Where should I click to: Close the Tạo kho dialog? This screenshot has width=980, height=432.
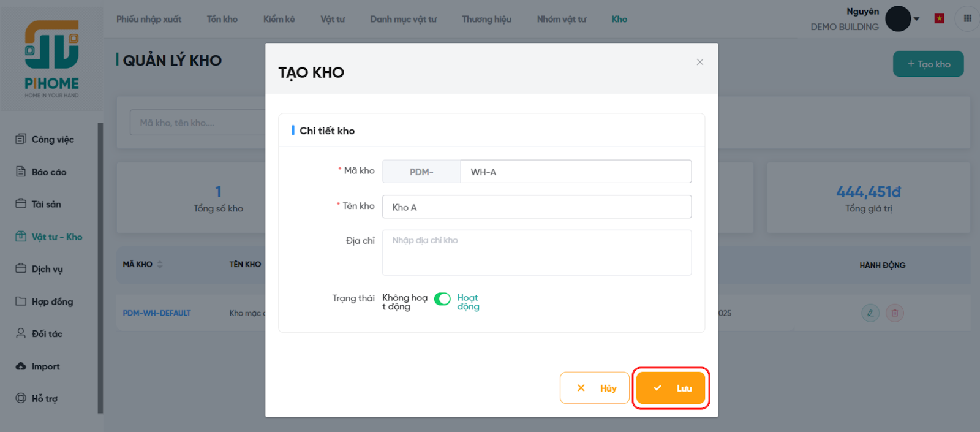point(699,62)
